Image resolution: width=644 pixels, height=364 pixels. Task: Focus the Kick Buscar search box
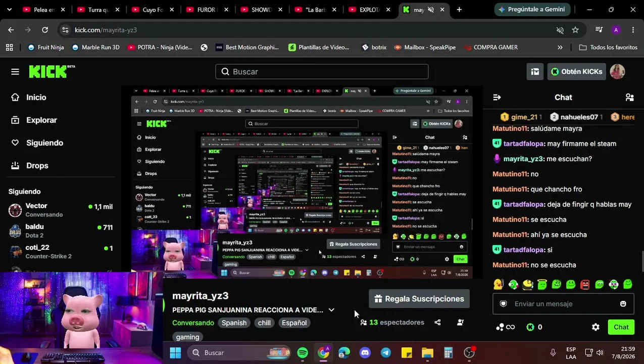(x=322, y=72)
